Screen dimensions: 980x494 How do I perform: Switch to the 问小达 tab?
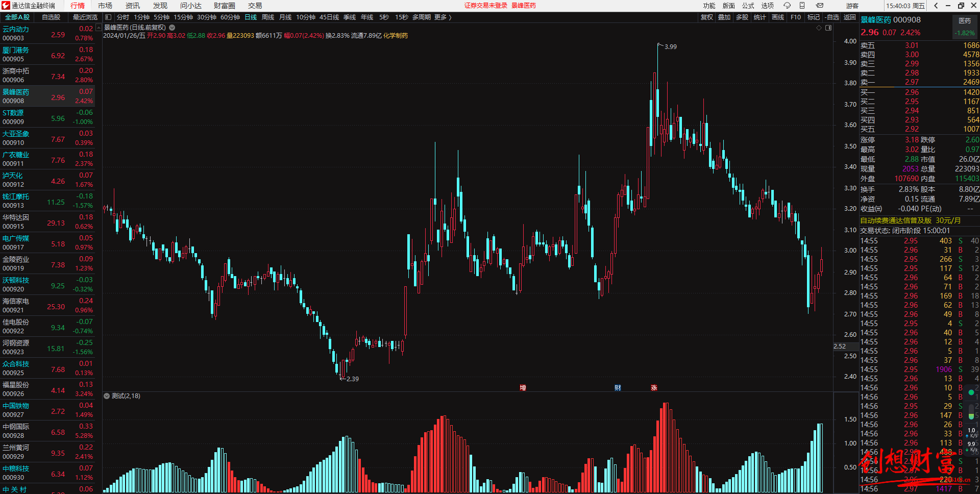(x=191, y=6)
